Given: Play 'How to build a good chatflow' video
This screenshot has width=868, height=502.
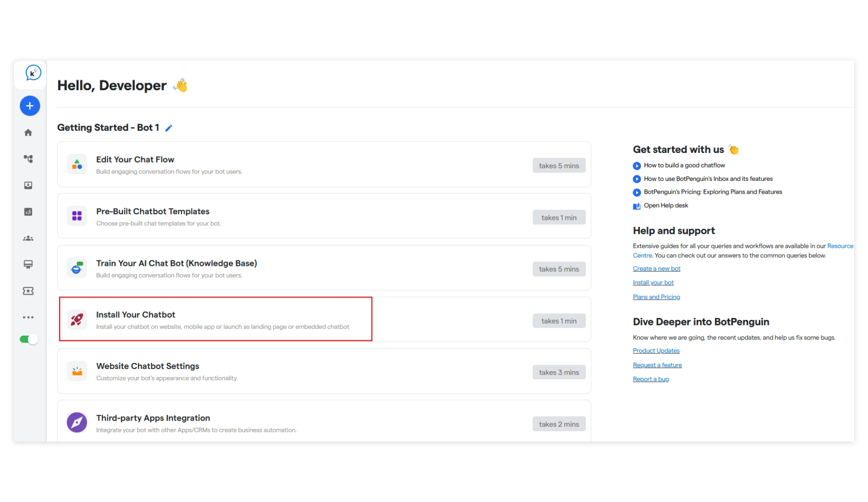Looking at the screenshot, I should (684, 165).
